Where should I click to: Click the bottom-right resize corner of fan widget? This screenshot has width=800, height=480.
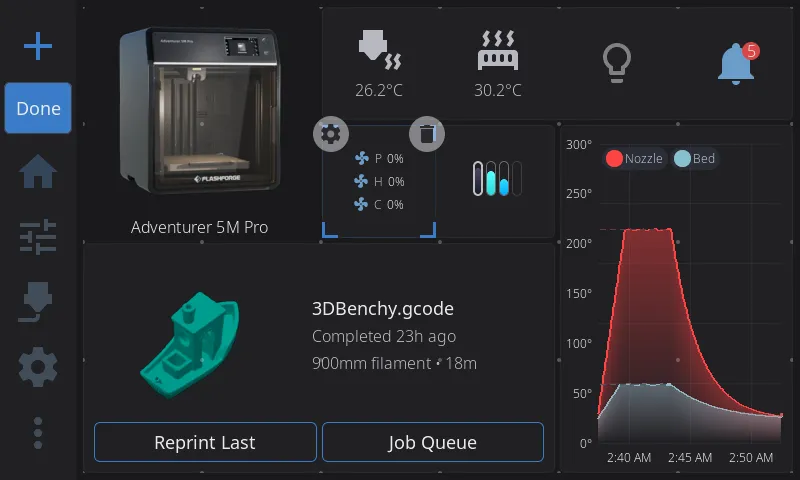(428, 230)
